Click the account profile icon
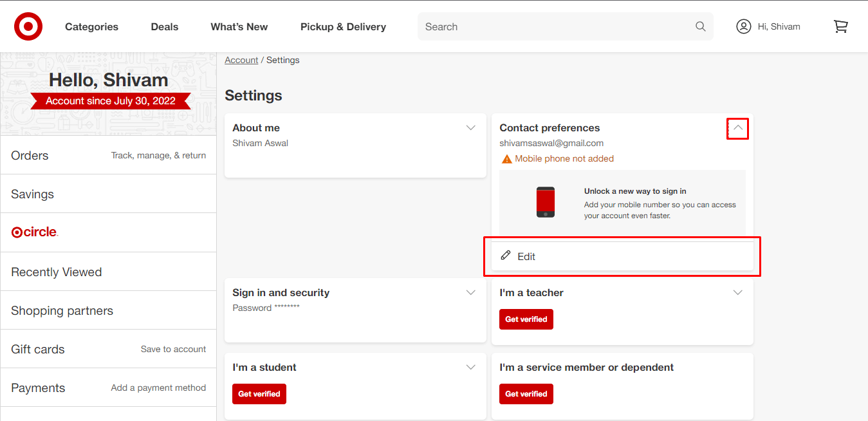The image size is (868, 421). point(744,26)
